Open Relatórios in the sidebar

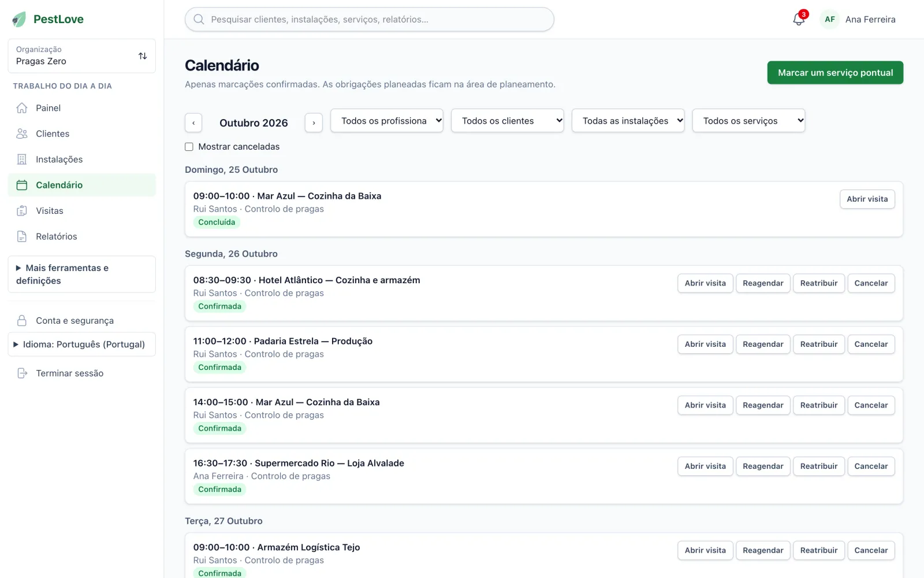coord(82,236)
